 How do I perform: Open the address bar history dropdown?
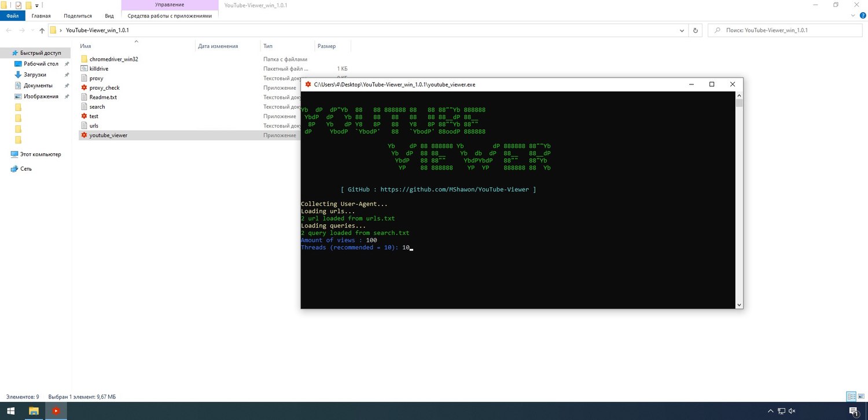pos(683,30)
